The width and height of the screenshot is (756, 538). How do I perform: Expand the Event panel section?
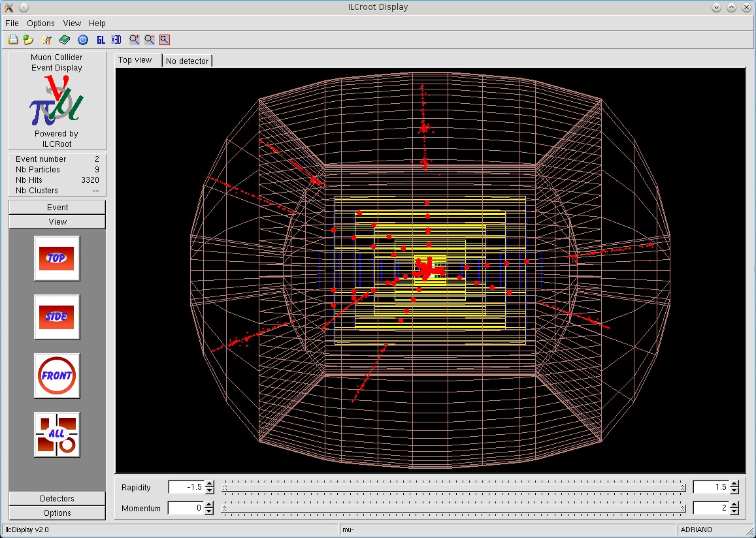click(57, 207)
